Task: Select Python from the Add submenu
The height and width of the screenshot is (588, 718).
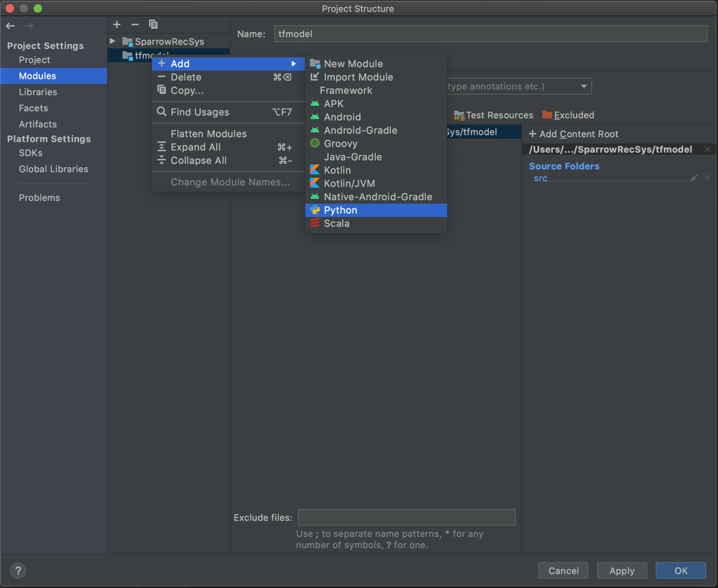Action: click(x=340, y=210)
